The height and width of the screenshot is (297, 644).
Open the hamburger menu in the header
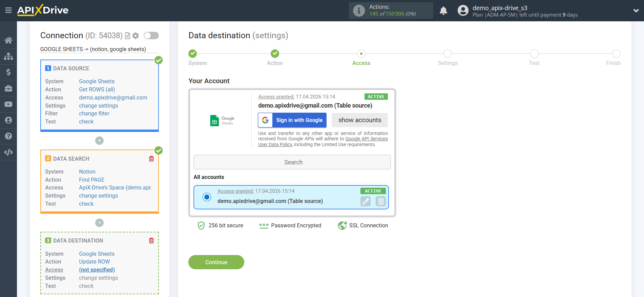[x=8, y=10]
